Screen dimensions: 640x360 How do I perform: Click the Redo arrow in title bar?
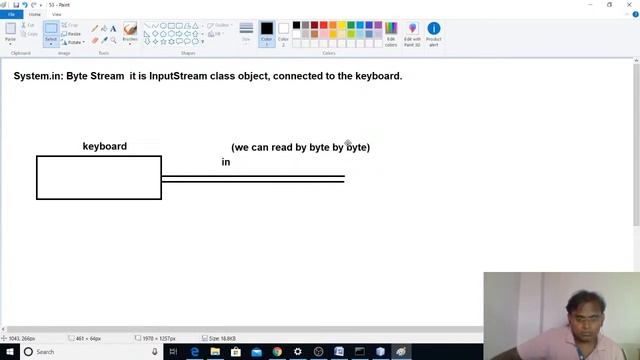33,5
